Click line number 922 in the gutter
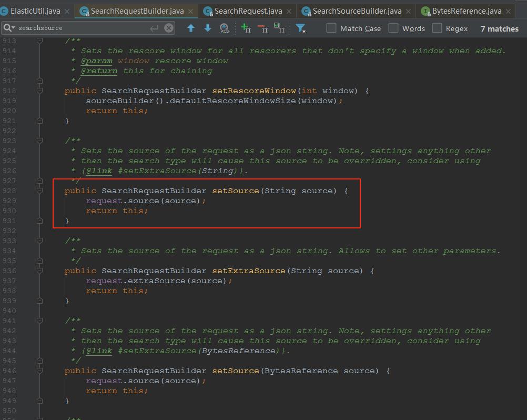The height and width of the screenshot is (420, 527). [x=9, y=131]
